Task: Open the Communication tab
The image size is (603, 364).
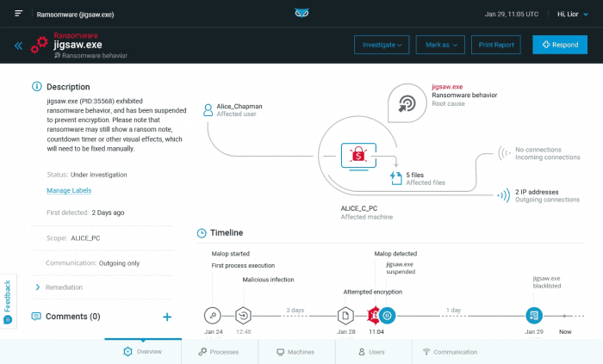Action: 450,352
